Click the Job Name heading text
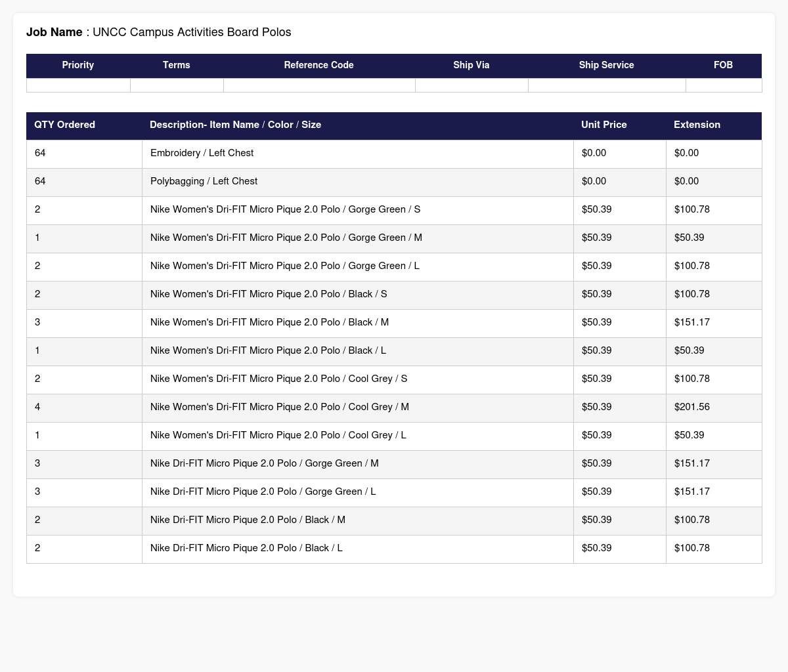788x672 pixels. point(158,32)
